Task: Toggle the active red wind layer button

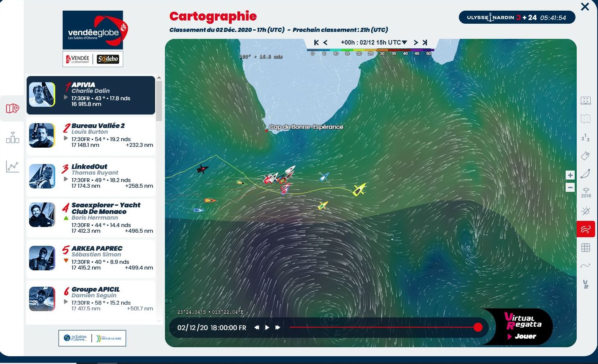Action: click(x=586, y=229)
